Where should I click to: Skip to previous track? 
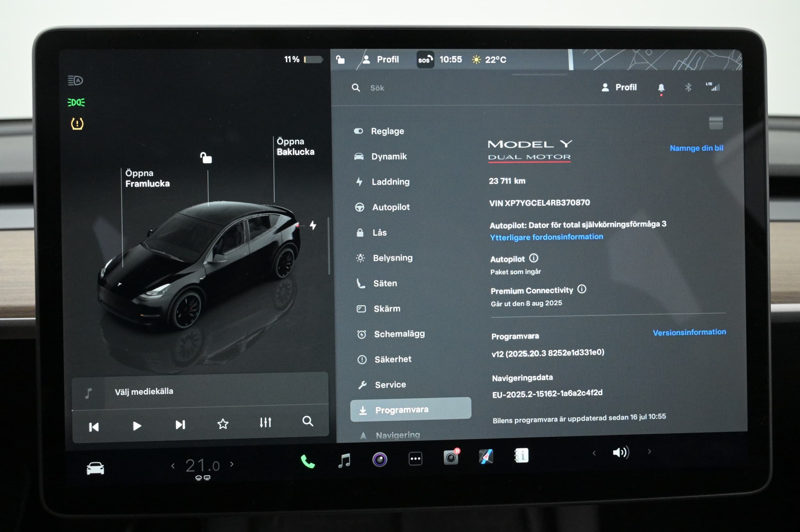(94, 427)
